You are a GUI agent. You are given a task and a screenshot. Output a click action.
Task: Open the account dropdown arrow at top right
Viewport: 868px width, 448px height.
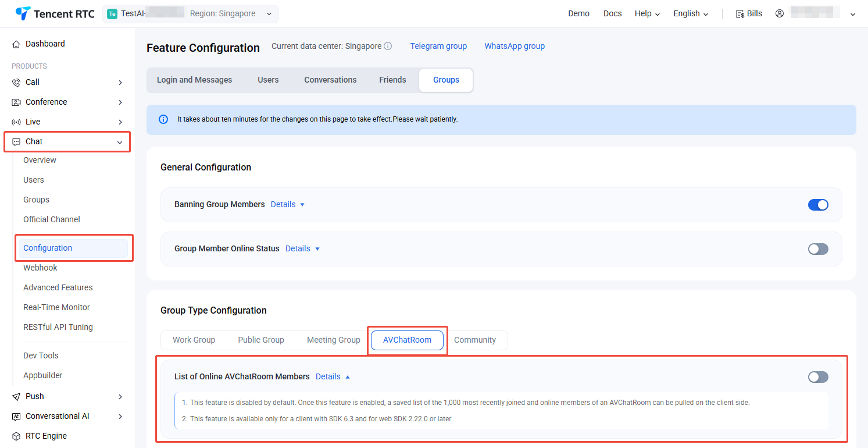tap(853, 15)
